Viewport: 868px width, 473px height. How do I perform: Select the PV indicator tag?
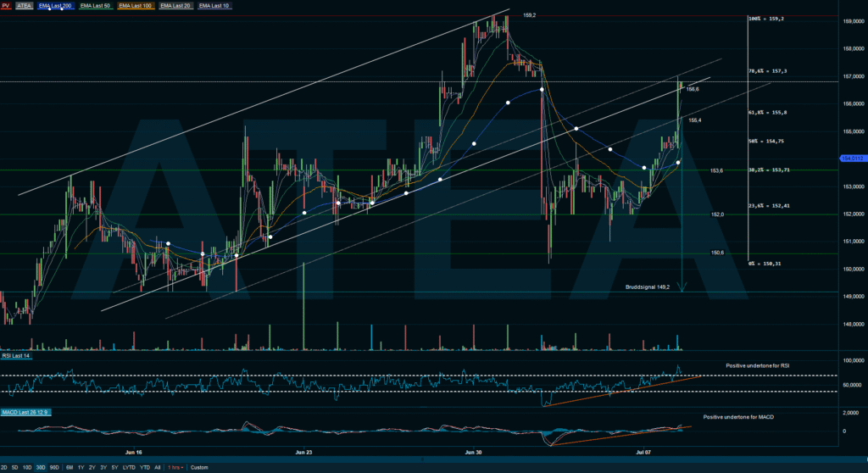[x=6, y=6]
